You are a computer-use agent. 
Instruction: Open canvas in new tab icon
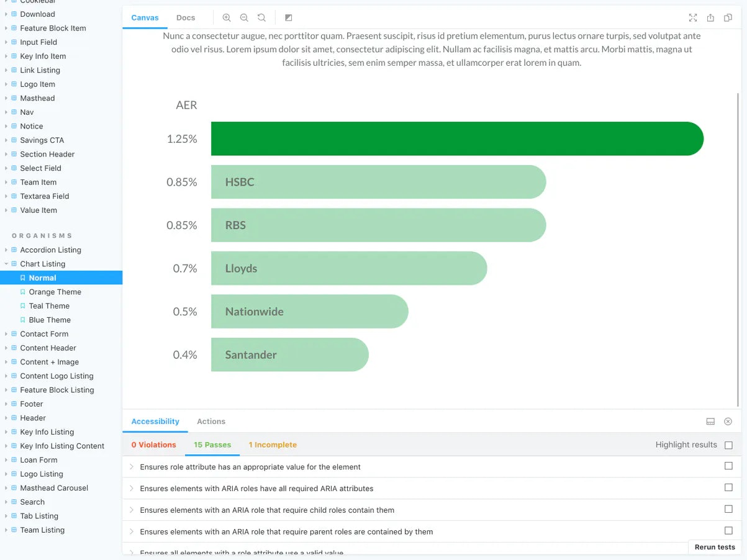pyautogui.click(x=710, y=18)
